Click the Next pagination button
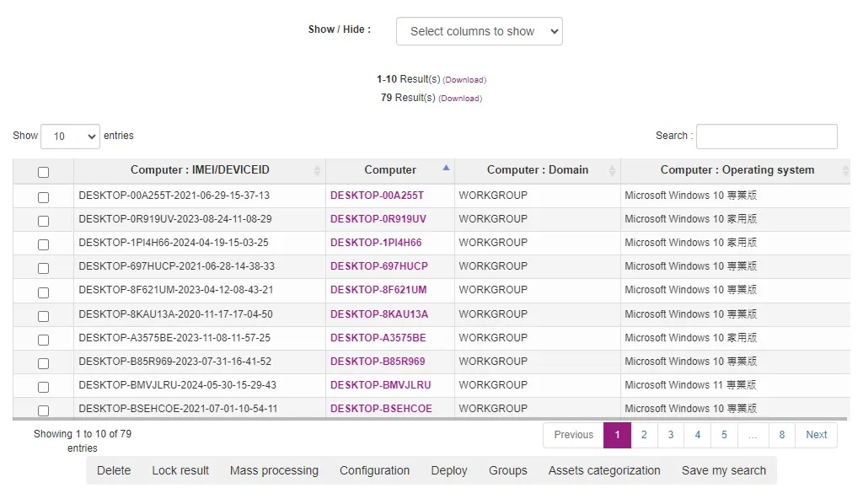Viewport: 863px width, 504px height. [x=816, y=435]
